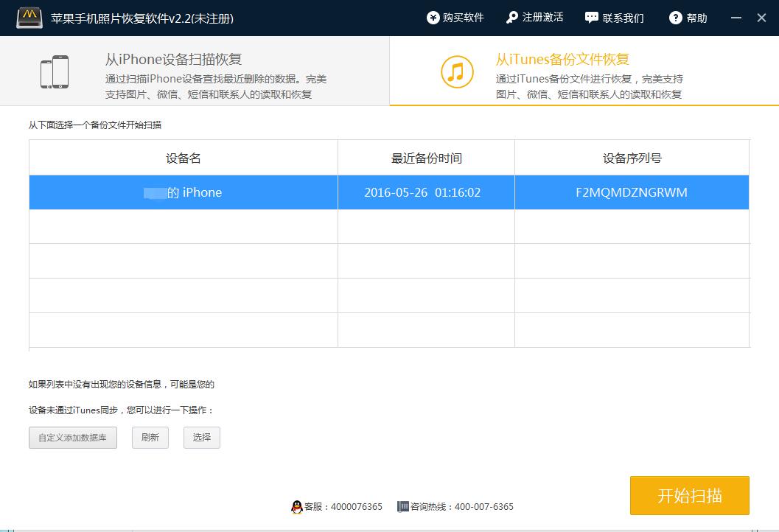Click serial number F2MQMDZNGRWM
This screenshot has width=779, height=532.
click(632, 192)
